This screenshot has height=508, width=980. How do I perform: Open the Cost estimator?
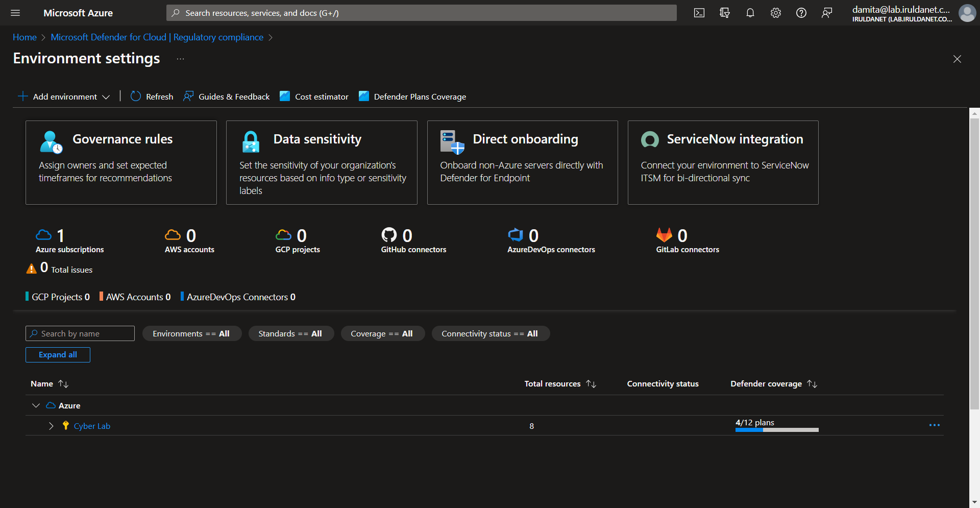[x=322, y=96]
